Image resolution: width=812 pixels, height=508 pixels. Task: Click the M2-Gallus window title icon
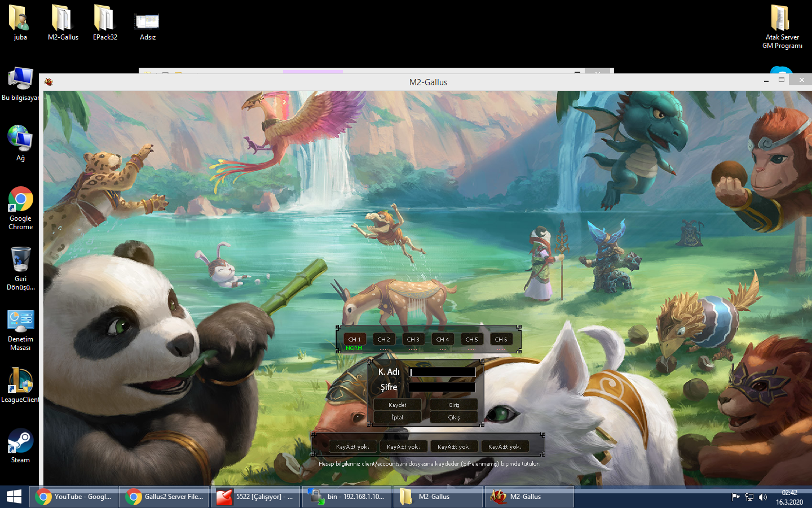pos(49,82)
